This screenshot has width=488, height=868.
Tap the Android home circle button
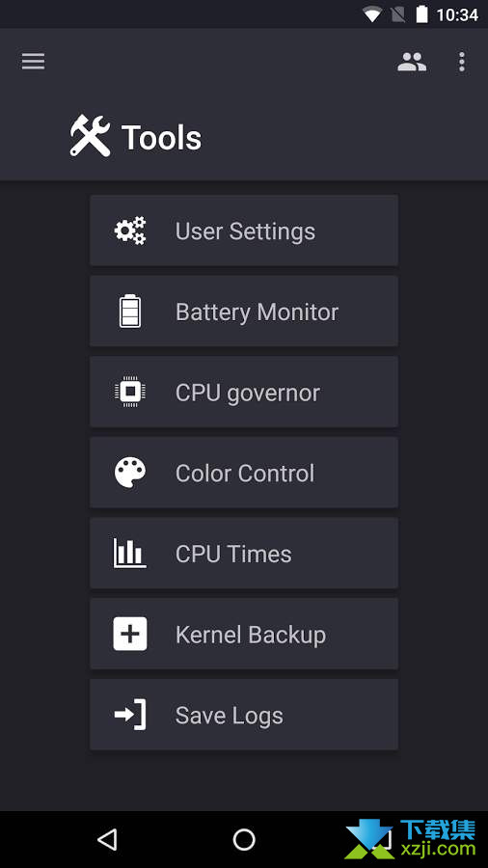coord(244,839)
